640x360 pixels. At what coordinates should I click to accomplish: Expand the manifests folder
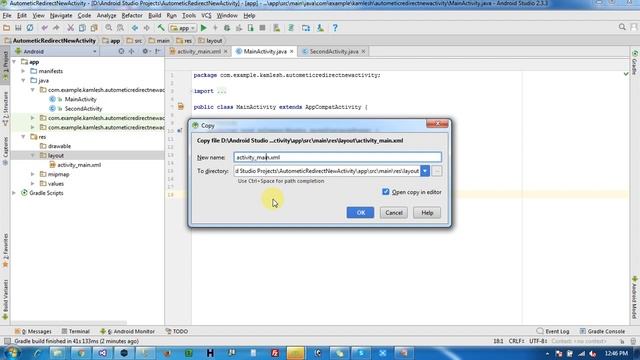[x=23, y=71]
